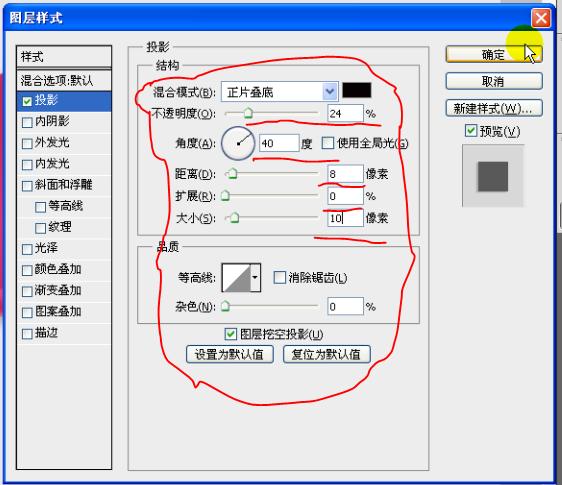Close the 图层样式 dialog
The height and width of the screenshot is (485, 562).
pyautogui.click(x=541, y=18)
